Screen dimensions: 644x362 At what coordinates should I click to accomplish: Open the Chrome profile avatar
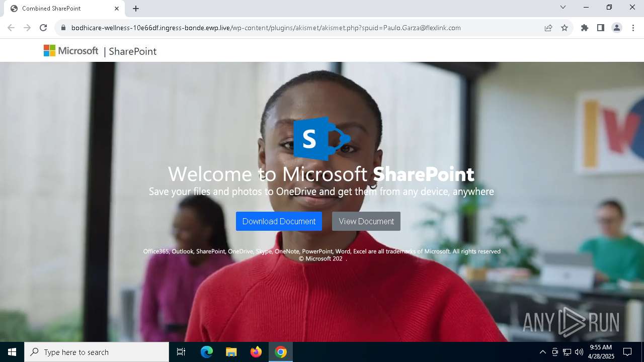(617, 28)
